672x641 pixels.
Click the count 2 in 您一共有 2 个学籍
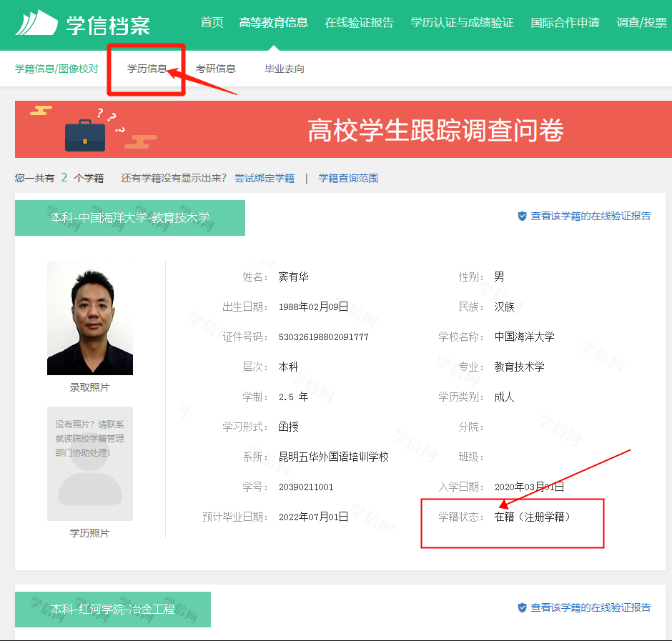tap(64, 177)
